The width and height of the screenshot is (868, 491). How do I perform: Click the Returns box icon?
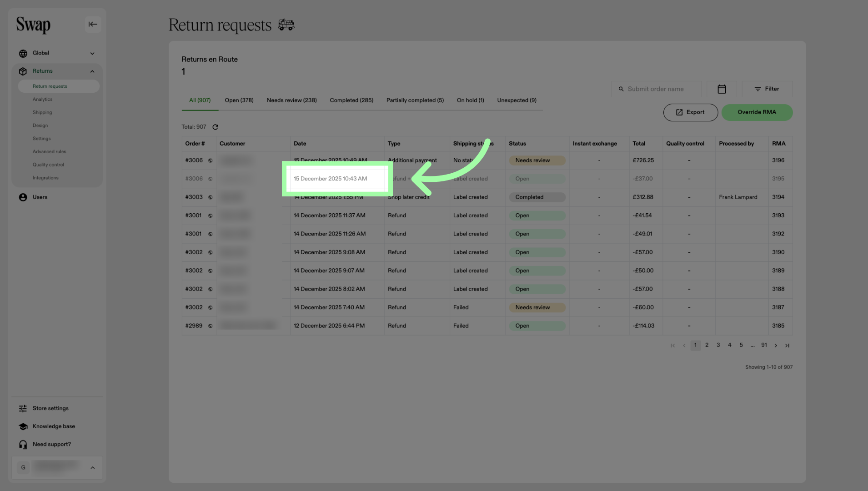(x=23, y=71)
